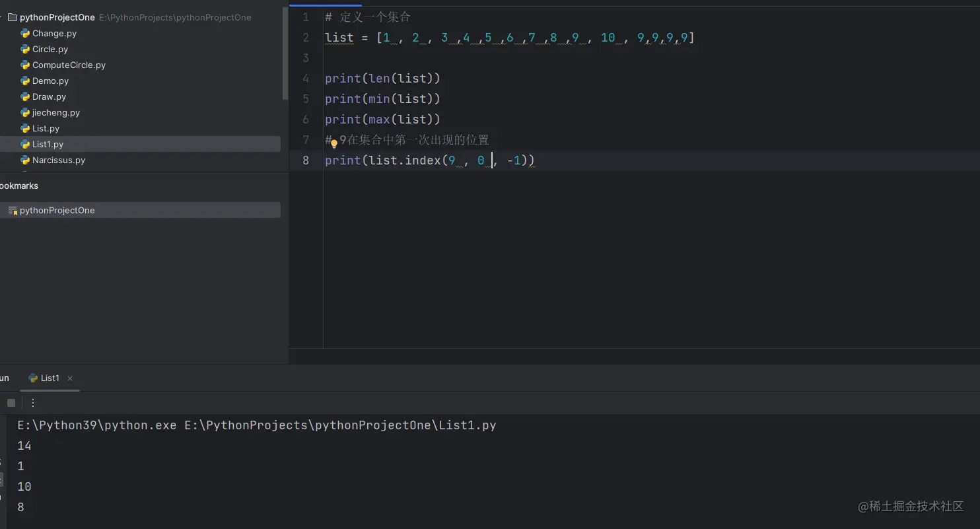This screenshot has height=529, width=980.
Task: Click the output value 8 in console
Action: (x=21, y=507)
